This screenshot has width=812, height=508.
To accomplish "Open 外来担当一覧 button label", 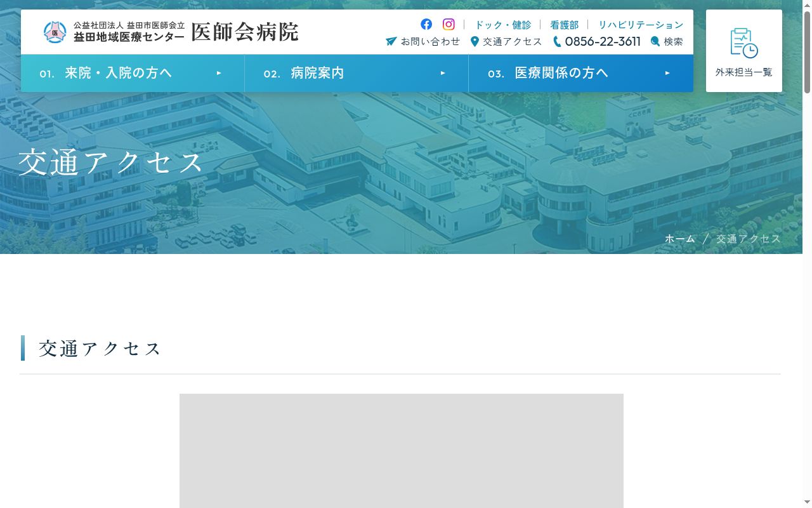I will [x=744, y=72].
